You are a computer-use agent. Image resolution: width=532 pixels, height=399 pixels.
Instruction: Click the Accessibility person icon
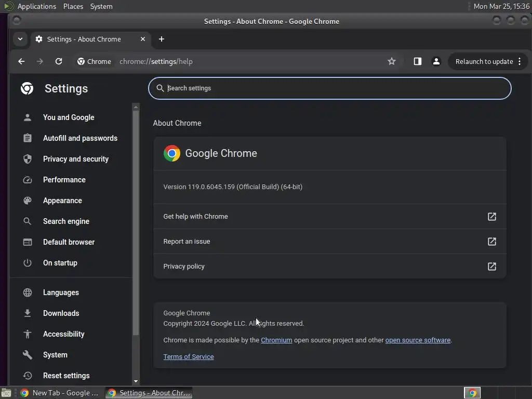28,334
